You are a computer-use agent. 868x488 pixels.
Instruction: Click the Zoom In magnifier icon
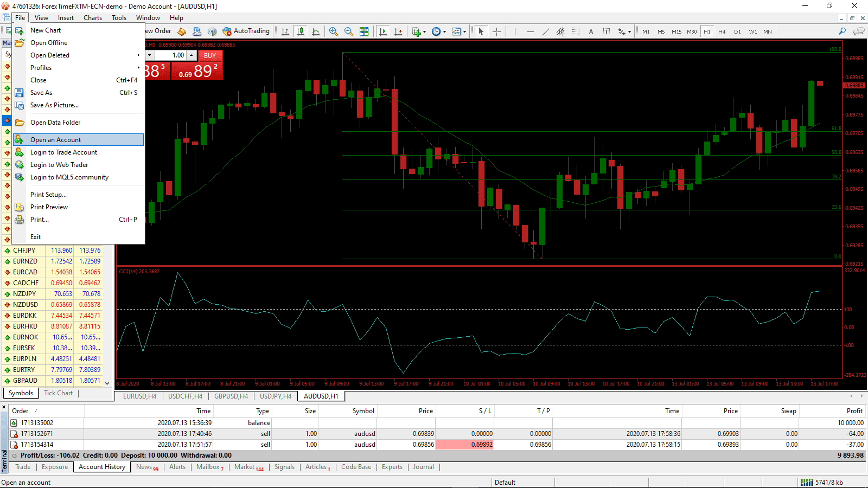click(333, 31)
